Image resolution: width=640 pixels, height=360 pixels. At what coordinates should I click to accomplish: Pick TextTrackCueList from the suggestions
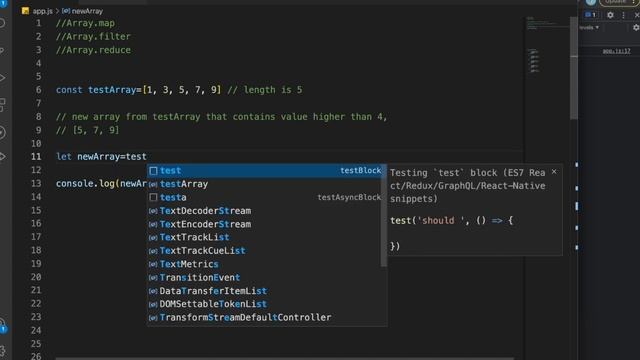click(264, 251)
